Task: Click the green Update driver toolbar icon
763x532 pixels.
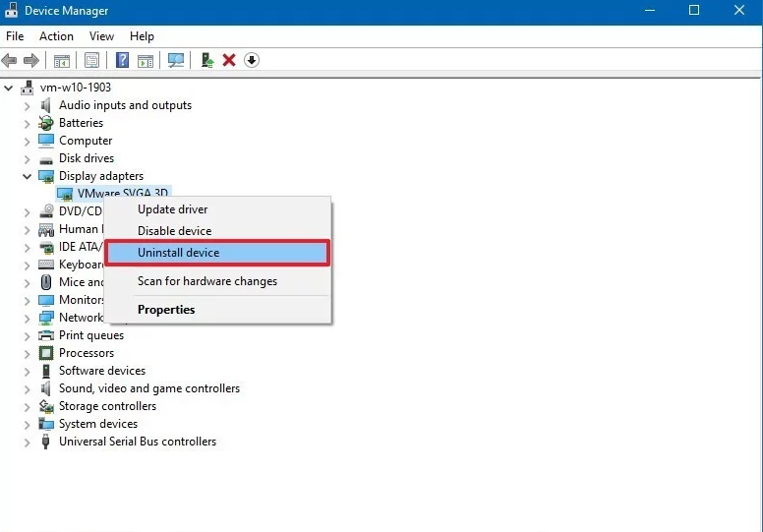Action: (207, 60)
